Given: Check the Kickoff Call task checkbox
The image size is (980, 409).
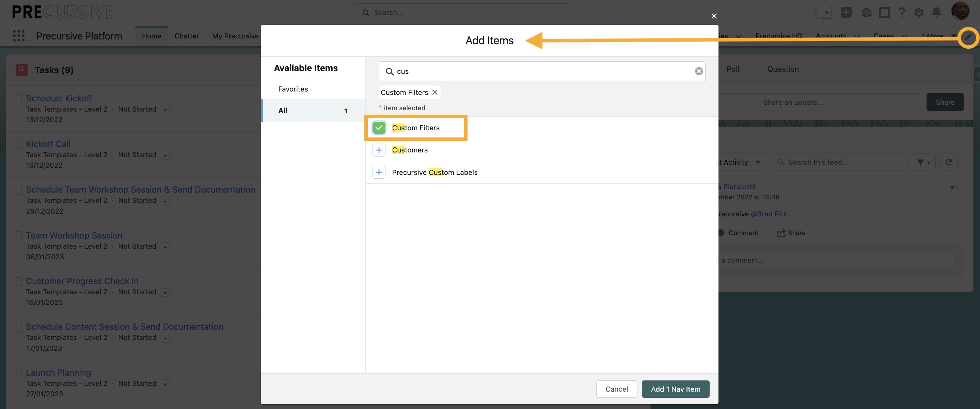Looking at the screenshot, I should (17, 144).
